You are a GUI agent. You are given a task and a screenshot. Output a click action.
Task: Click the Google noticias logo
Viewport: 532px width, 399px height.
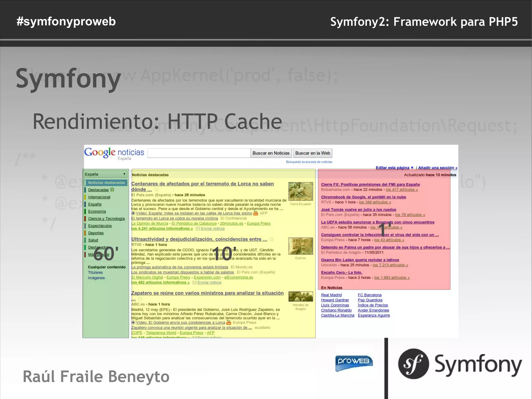click(114, 153)
